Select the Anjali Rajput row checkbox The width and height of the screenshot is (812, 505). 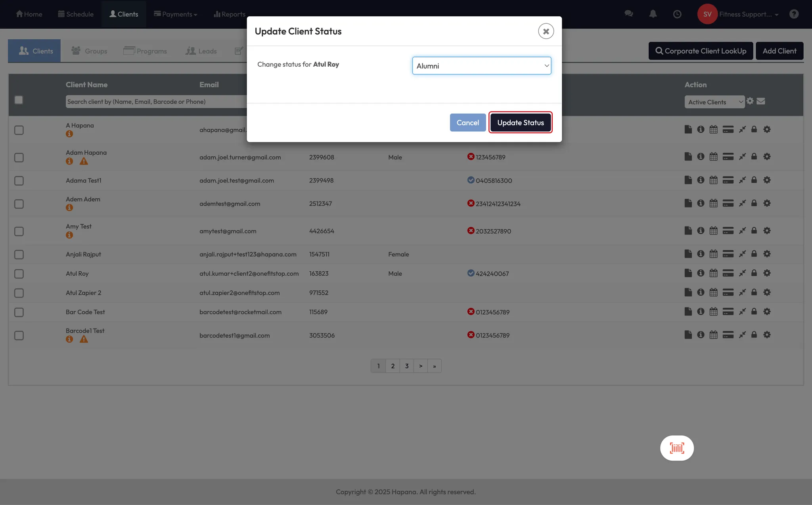(x=19, y=254)
